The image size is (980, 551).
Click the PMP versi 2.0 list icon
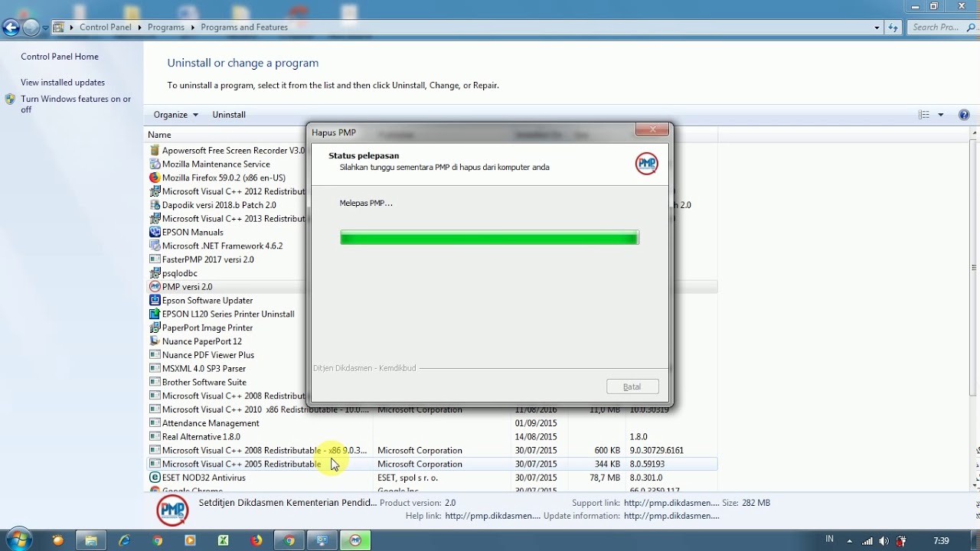point(155,286)
